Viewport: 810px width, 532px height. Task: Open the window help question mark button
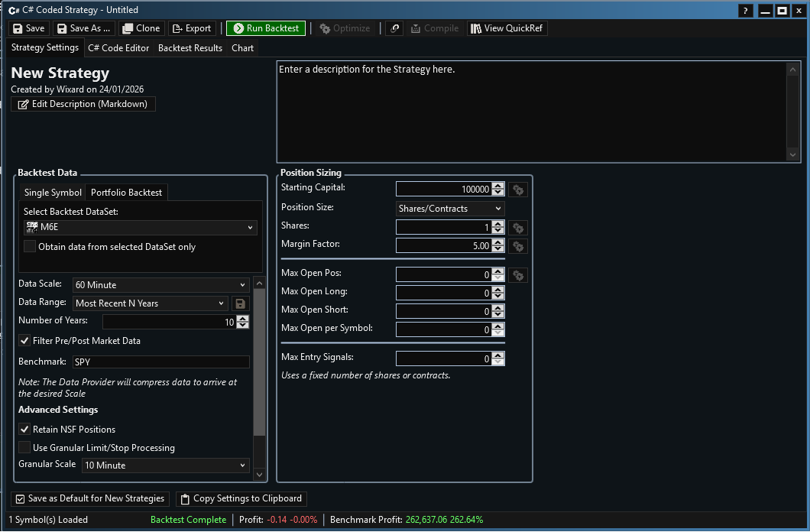pyautogui.click(x=746, y=11)
